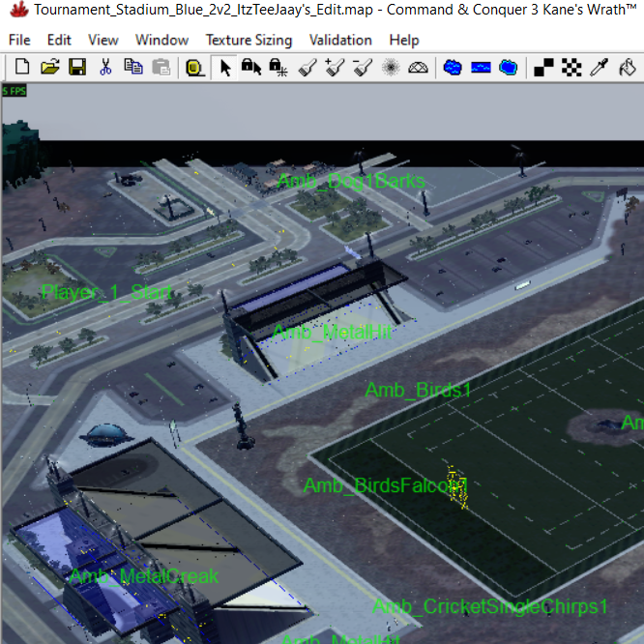Select the brush with minus sign
This screenshot has width=644, height=644.
(x=363, y=67)
